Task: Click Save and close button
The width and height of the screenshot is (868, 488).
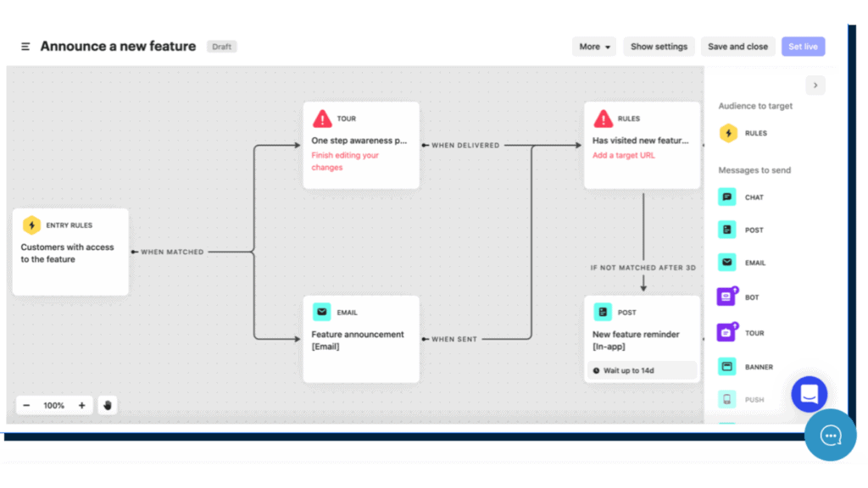Action: pos(737,47)
